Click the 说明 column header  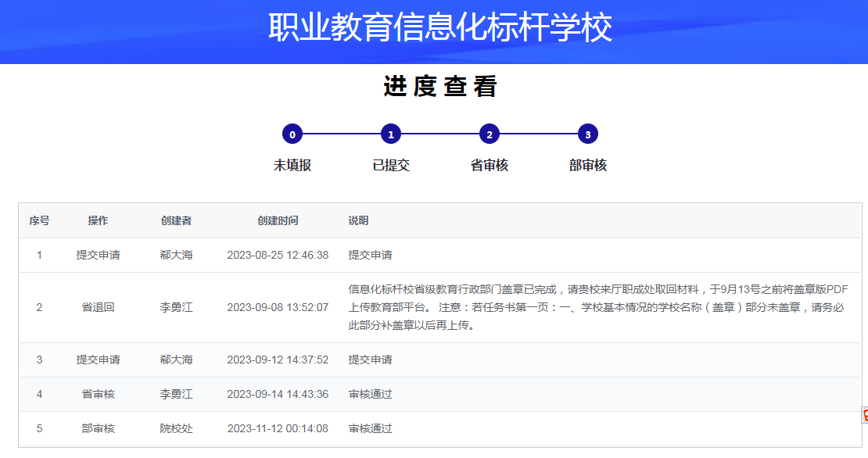click(x=358, y=221)
